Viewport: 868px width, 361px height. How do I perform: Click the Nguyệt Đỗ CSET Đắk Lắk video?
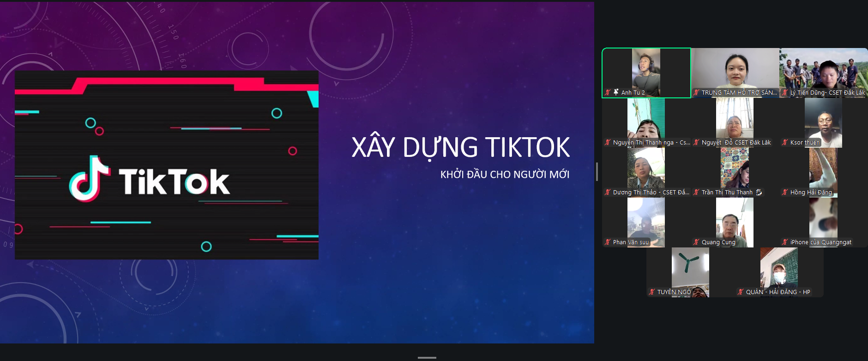[735, 120]
